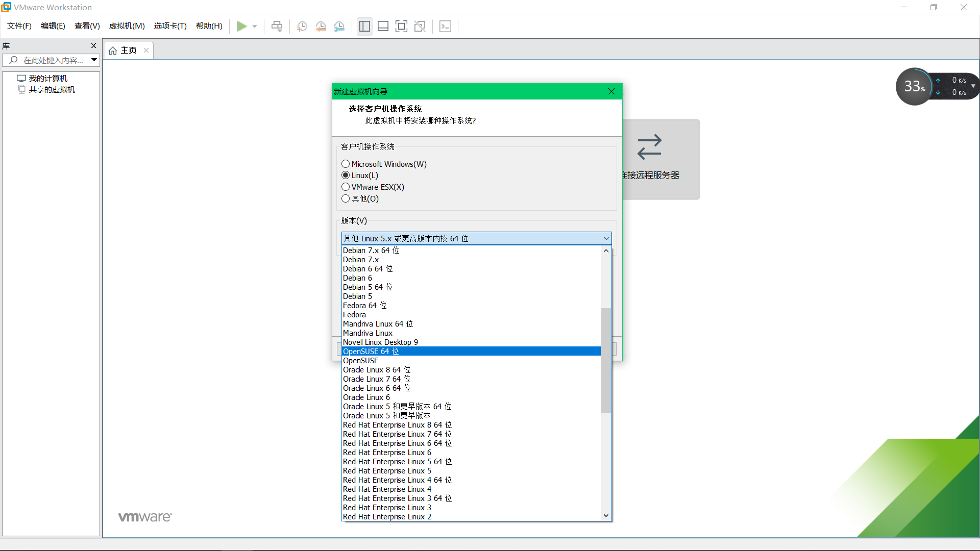Choose Debian 7.x 64 位 from list
Screen dimensions: 980x551
[472, 251]
